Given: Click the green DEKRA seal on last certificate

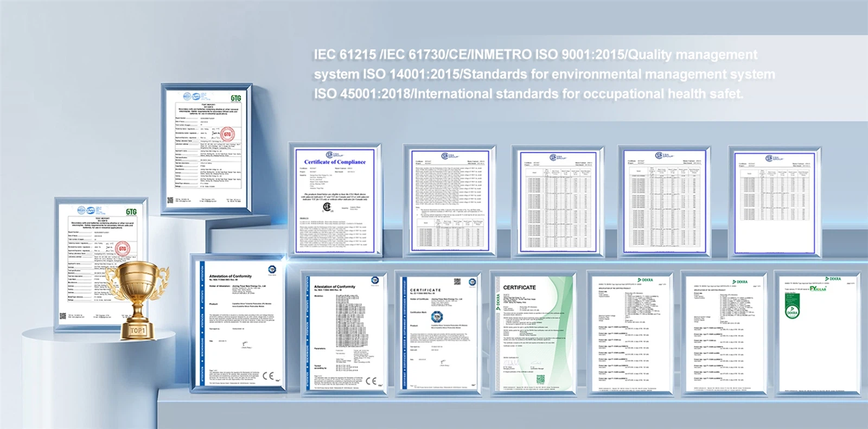Looking at the screenshot, I should (792, 311).
